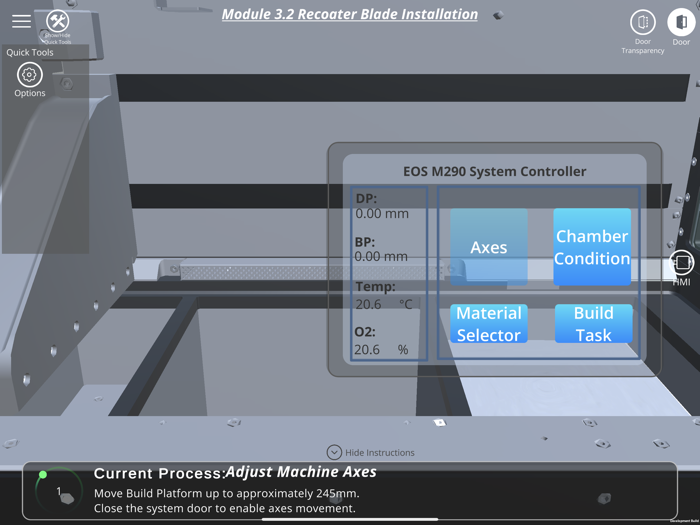Click the DP: 0.00 mm reading
700x525 pixels.
tap(382, 206)
